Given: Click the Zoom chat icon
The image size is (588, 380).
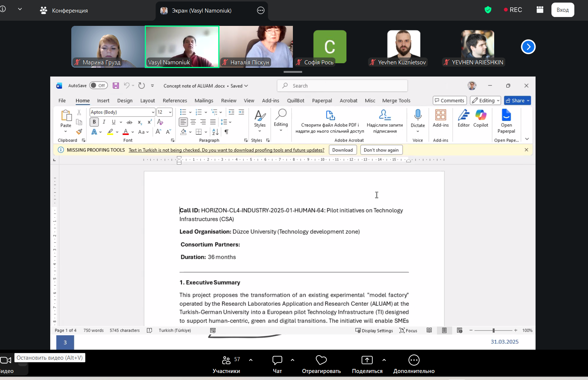Looking at the screenshot, I should coord(277,360).
